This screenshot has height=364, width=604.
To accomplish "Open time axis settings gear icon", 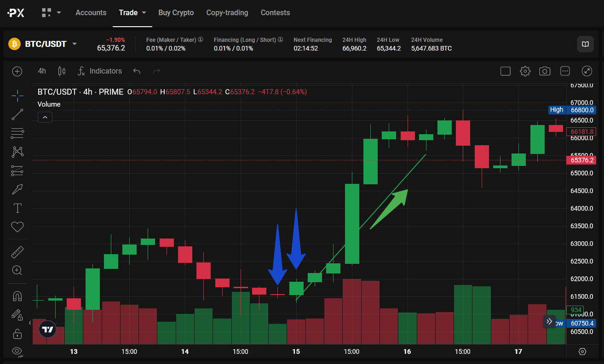I will point(582,352).
